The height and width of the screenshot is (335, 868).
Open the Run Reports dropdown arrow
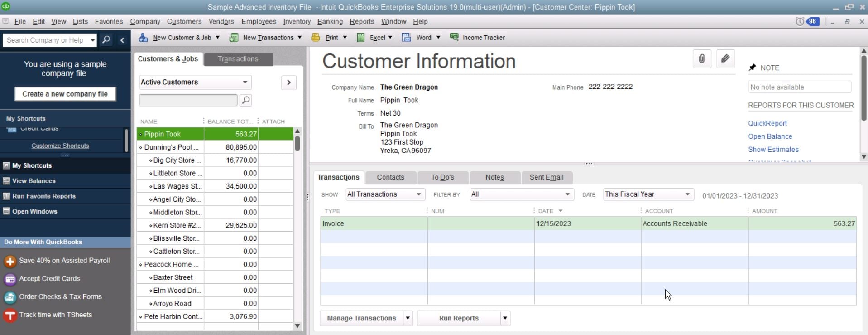coord(505,318)
